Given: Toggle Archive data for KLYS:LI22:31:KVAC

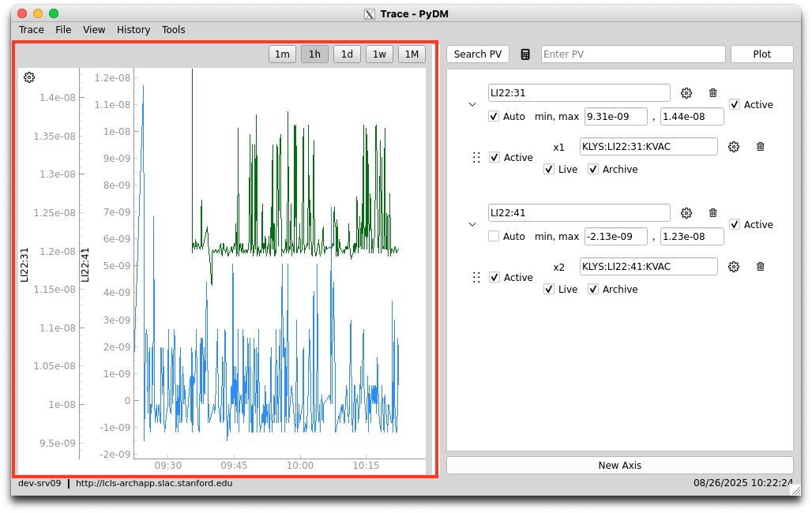Looking at the screenshot, I should pyautogui.click(x=593, y=169).
